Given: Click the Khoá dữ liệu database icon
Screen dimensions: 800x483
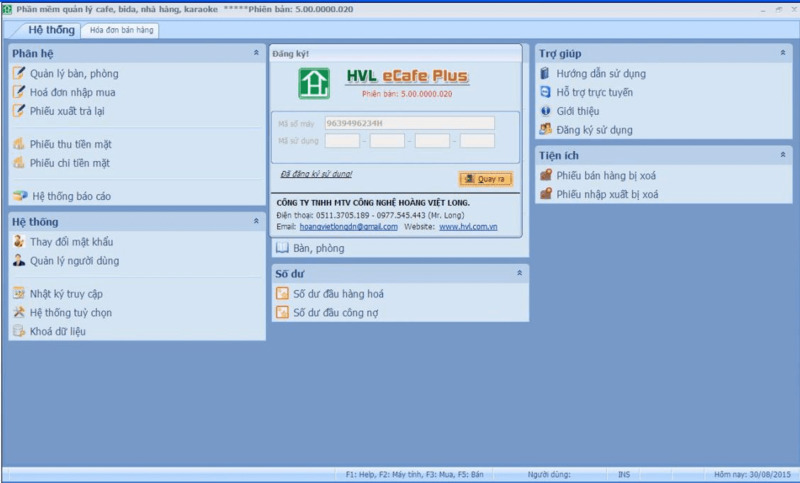Looking at the screenshot, I should point(19,331).
